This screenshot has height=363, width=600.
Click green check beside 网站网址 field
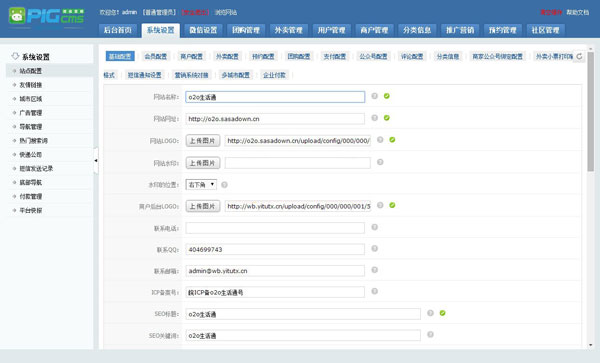coord(387,118)
